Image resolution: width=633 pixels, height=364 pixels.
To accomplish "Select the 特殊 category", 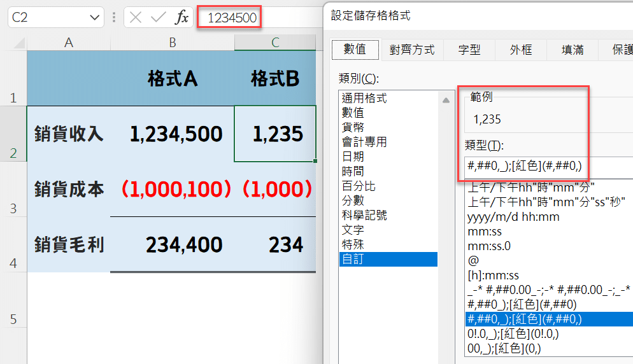I will [x=388, y=244].
